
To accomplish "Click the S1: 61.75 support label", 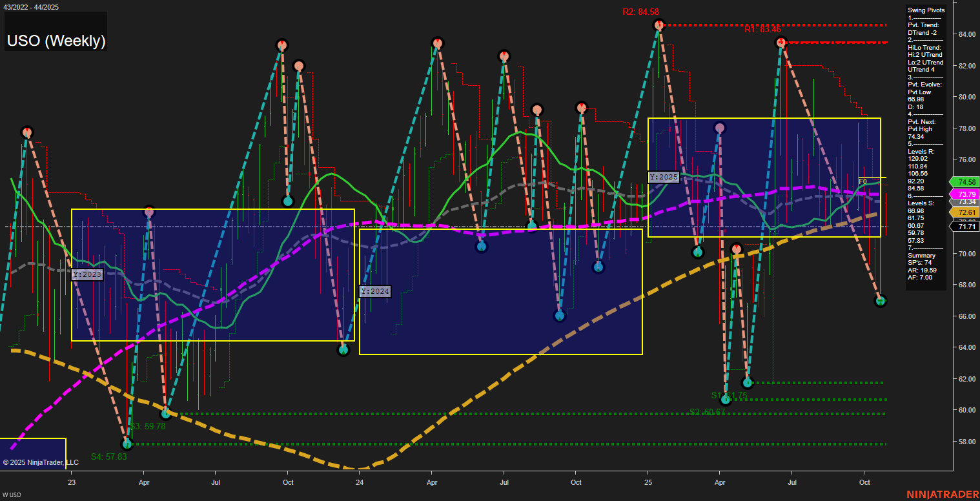I will coord(729,395).
